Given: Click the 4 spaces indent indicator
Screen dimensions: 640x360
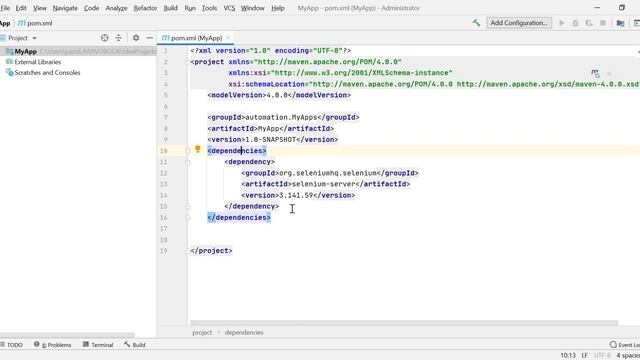Looking at the screenshot, I should 628,356.
